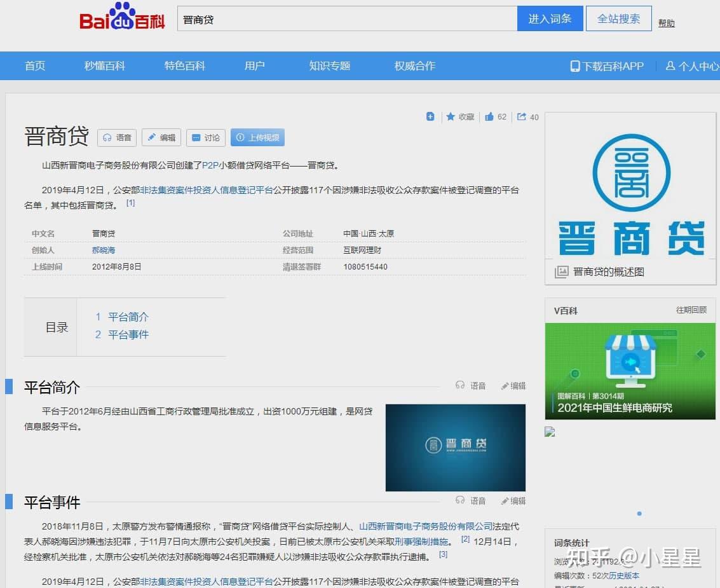The width and height of the screenshot is (720, 588).
Task: Click reference [3] superscript
Action: coord(443,554)
